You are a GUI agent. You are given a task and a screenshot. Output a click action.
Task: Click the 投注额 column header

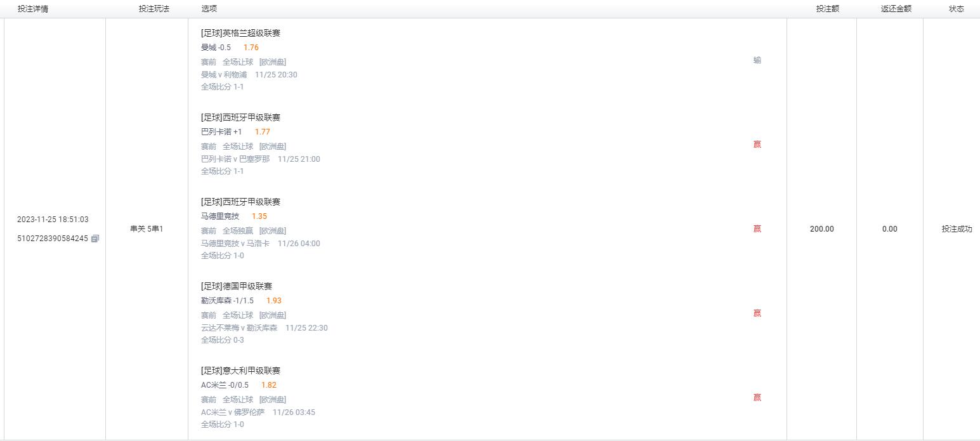tap(828, 9)
